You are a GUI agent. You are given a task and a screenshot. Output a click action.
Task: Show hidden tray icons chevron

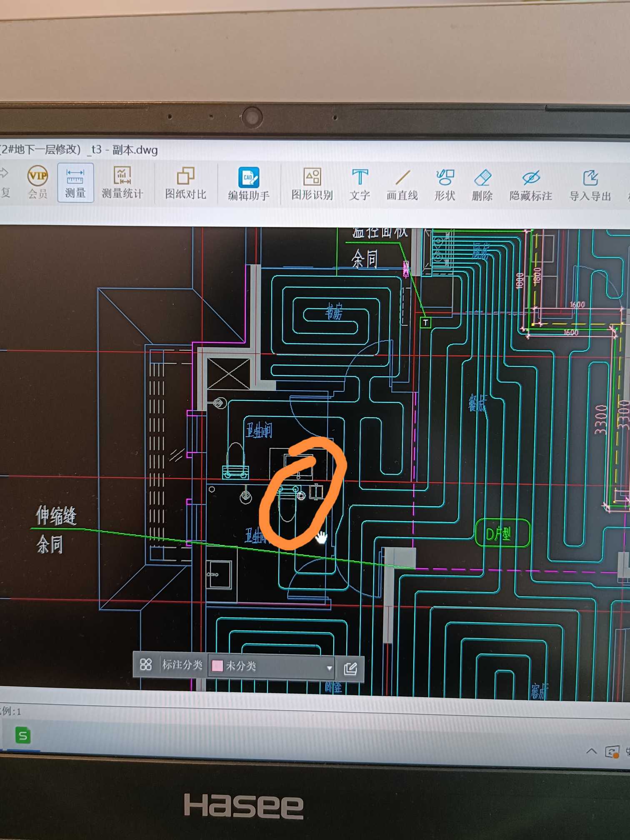(591, 751)
